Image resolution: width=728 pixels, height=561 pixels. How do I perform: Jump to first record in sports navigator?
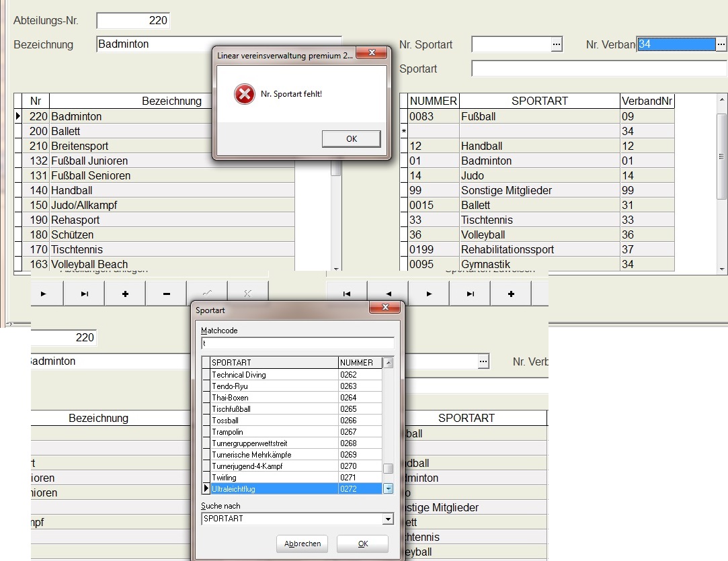346,294
